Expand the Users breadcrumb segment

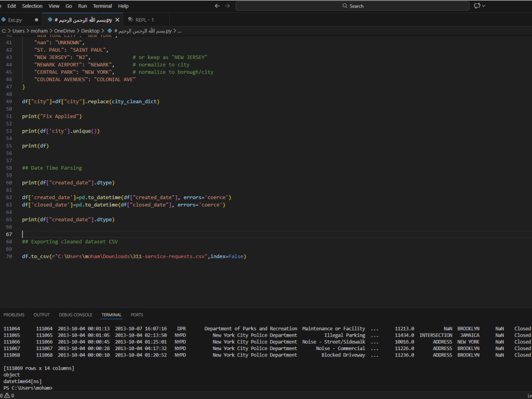[x=19, y=31]
